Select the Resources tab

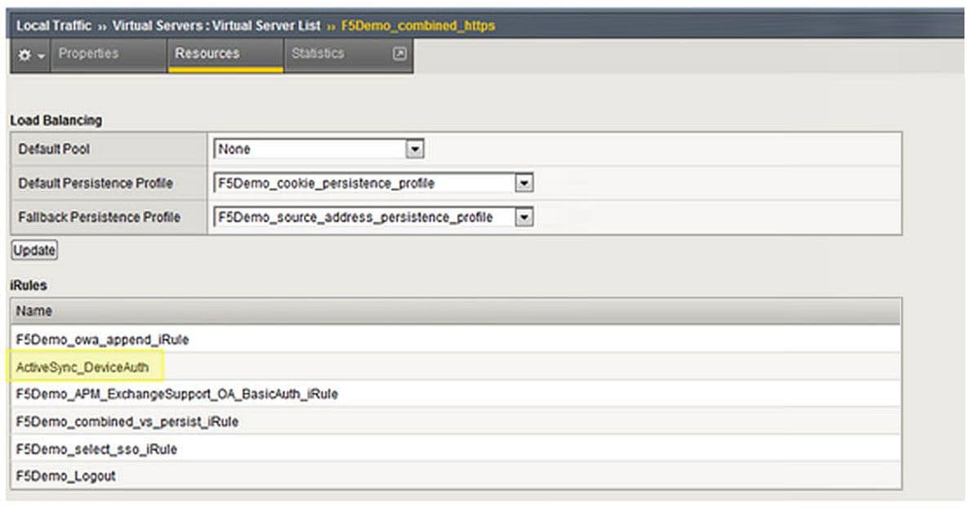click(207, 54)
